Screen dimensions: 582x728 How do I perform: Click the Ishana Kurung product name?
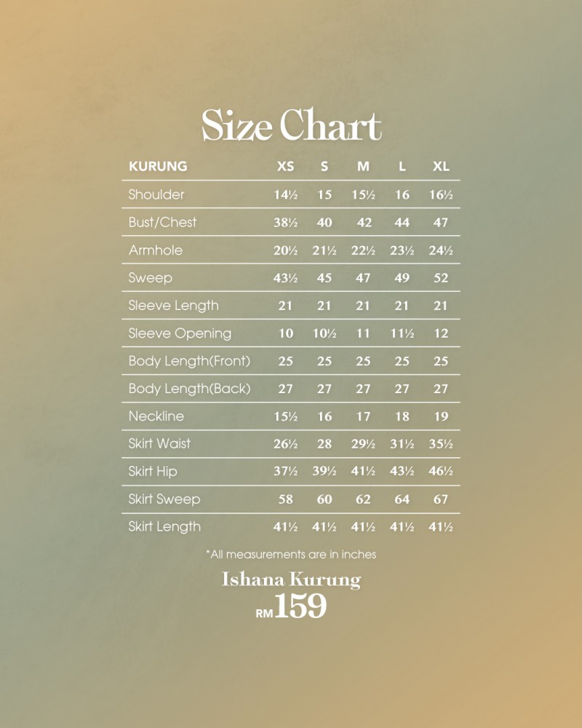click(291, 580)
